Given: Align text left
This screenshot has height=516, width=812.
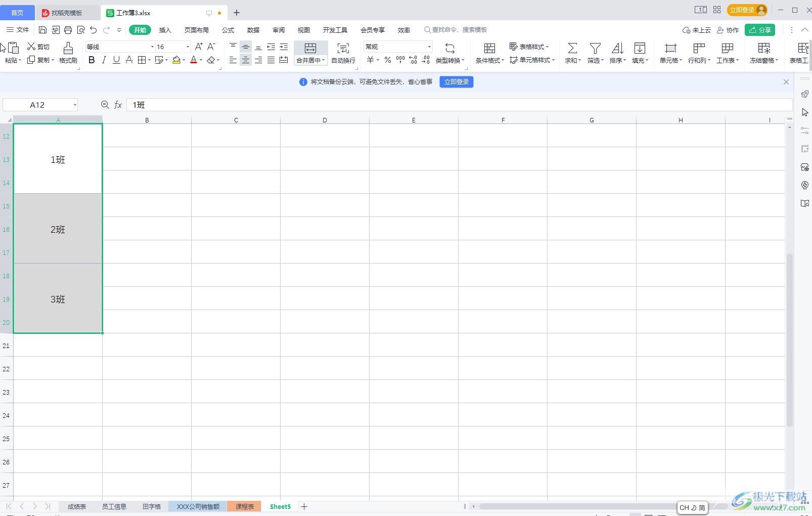Looking at the screenshot, I should (x=233, y=60).
